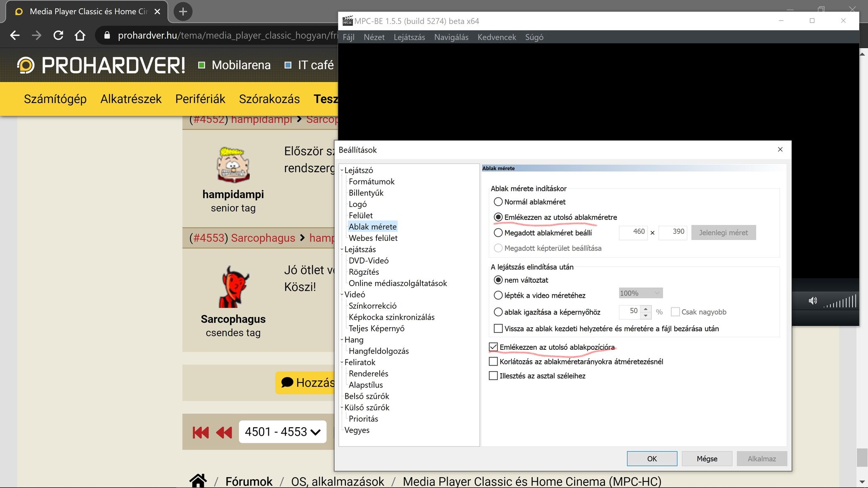Collapse the Feliratok tree node
868x488 pixels.
(342, 363)
